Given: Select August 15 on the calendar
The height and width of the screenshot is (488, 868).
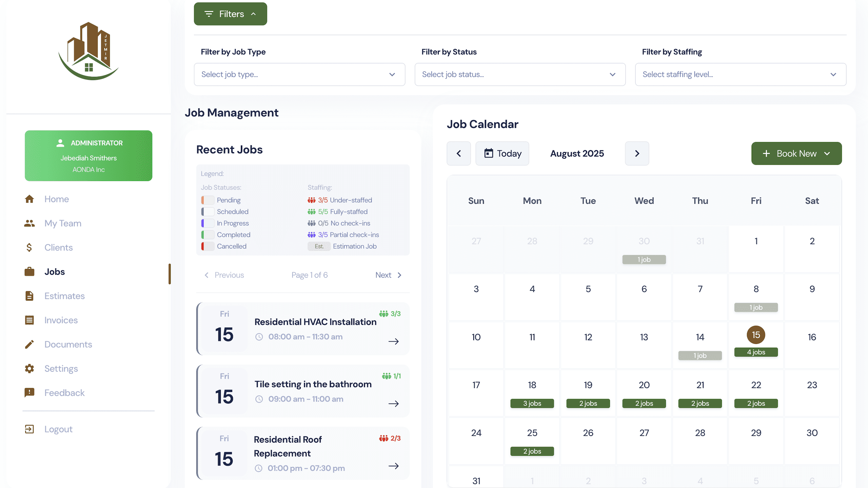Looking at the screenshot, I should point(756,335).
